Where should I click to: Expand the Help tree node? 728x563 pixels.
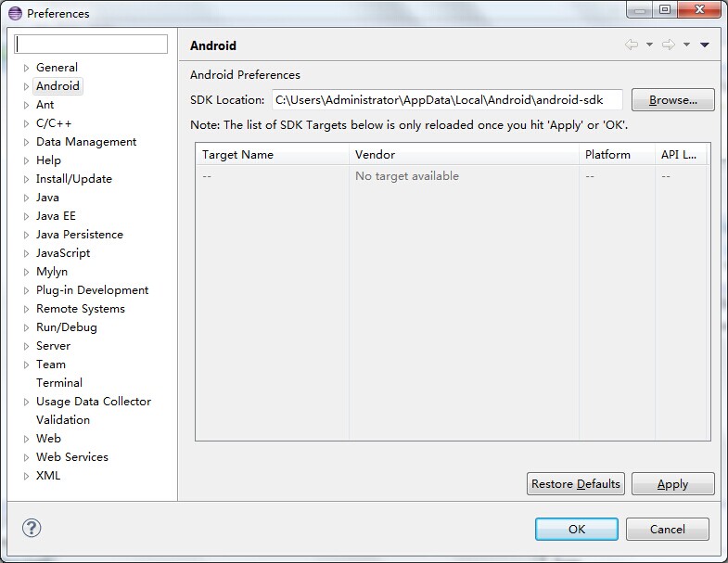click(x=27, y=160)
